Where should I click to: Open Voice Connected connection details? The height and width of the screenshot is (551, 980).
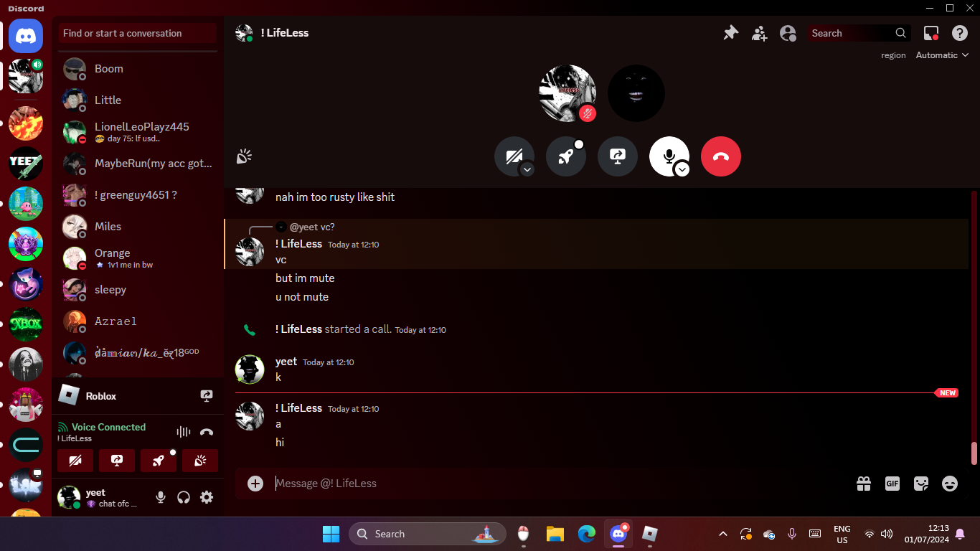click(x=108, y=427)
